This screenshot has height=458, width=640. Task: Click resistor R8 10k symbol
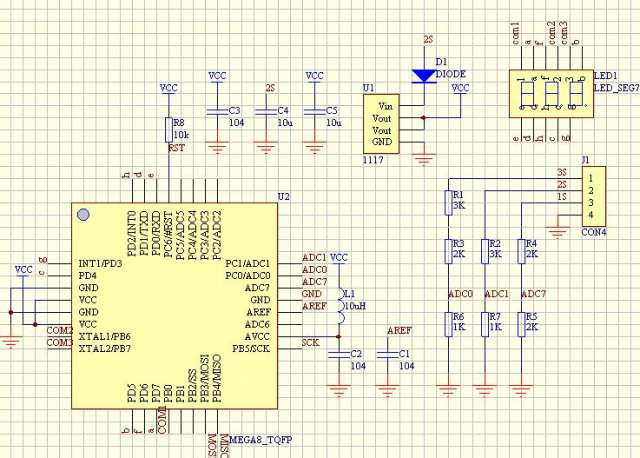click(167, 130)
